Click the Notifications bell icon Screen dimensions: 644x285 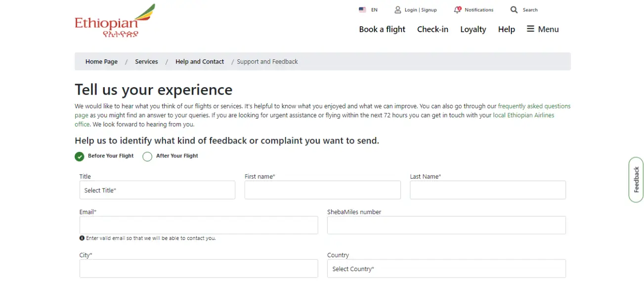coord(458,10)
